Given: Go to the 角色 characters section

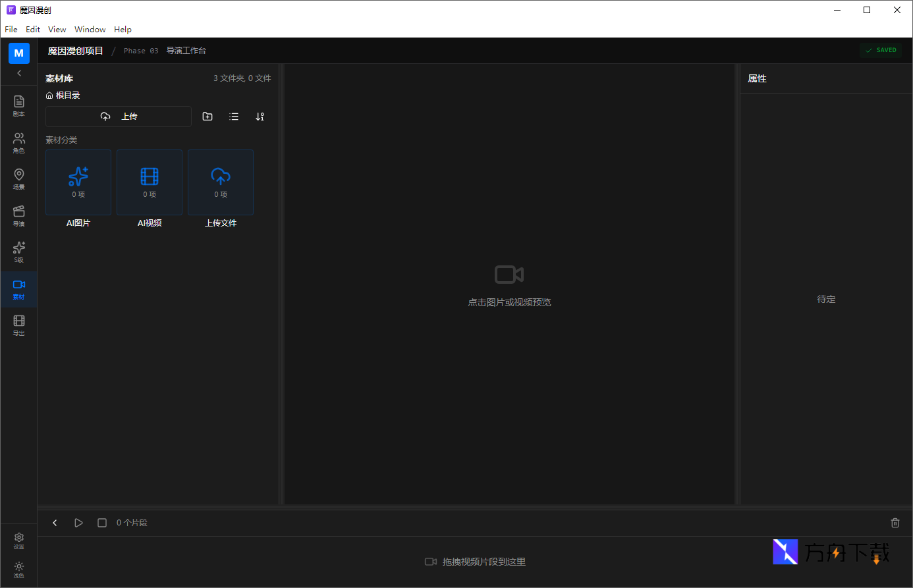Looking at the screenshot, I should coord(18,142).
